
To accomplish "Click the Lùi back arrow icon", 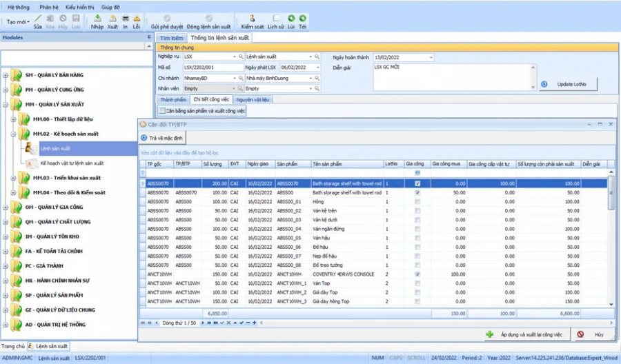I will pyautogui.click(x=291, y=18).
